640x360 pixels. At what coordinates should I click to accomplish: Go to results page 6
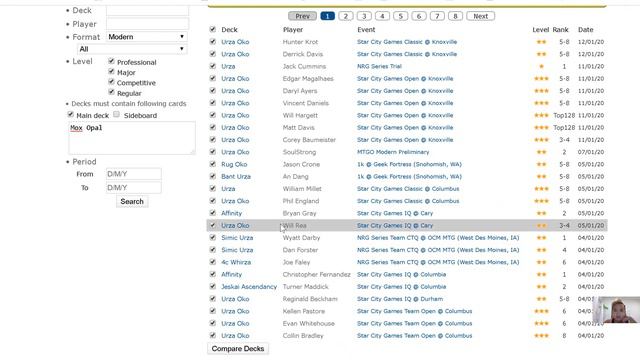419,16
